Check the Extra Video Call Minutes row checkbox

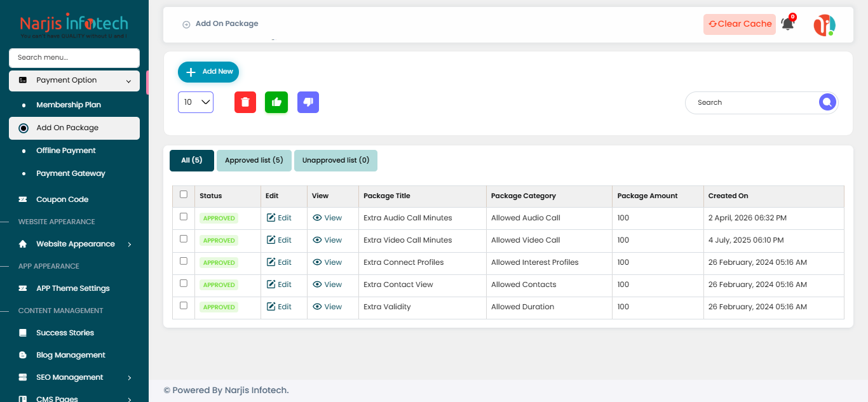[184, 239]
